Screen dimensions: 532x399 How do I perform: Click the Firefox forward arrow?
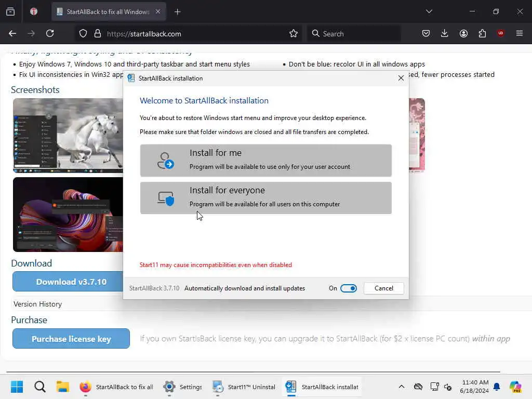(31, 33)
